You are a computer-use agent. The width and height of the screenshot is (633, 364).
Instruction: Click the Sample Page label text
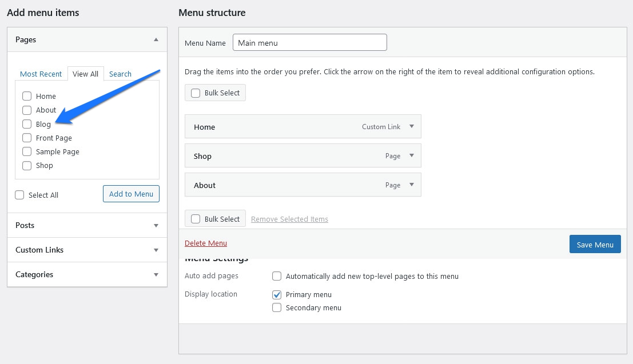[x=58, y=152]
